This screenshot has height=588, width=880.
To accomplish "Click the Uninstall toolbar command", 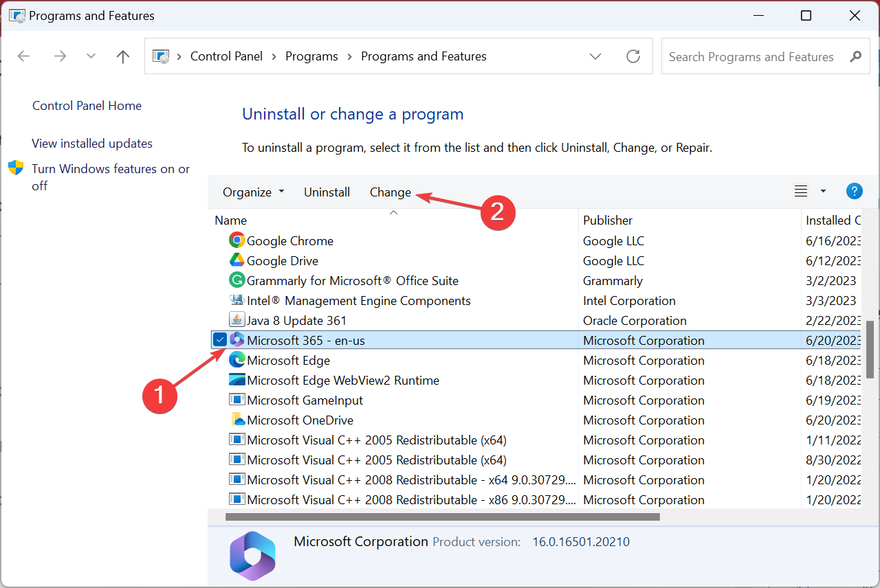I will 327,192.
